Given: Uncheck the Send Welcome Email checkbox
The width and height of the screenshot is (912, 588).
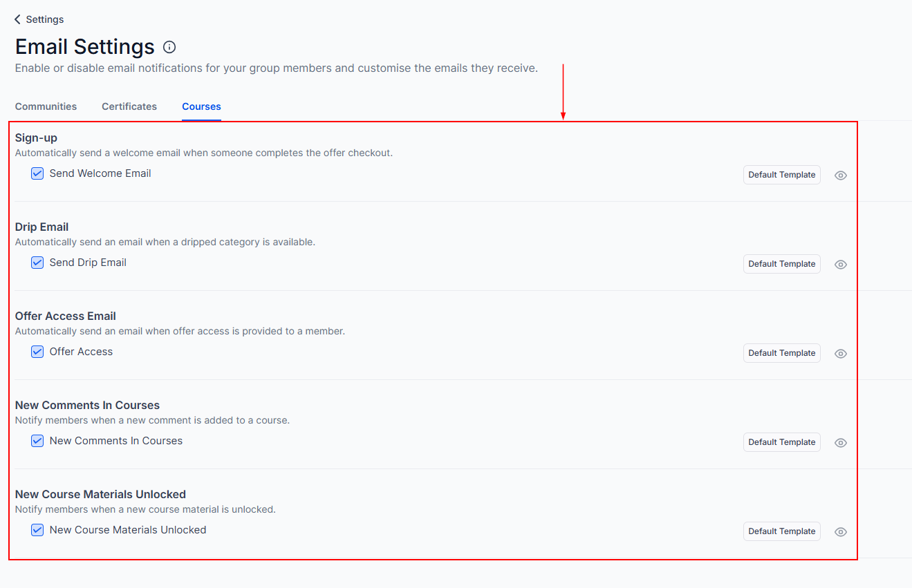Looking at the screenshot, I should coord(37,173).
